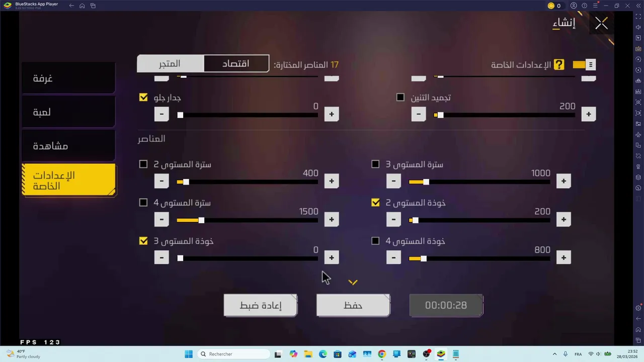Click the خوذة المستوى 2 price slider
This screenshot has height=362, width=644.
[x=479, y=220]
